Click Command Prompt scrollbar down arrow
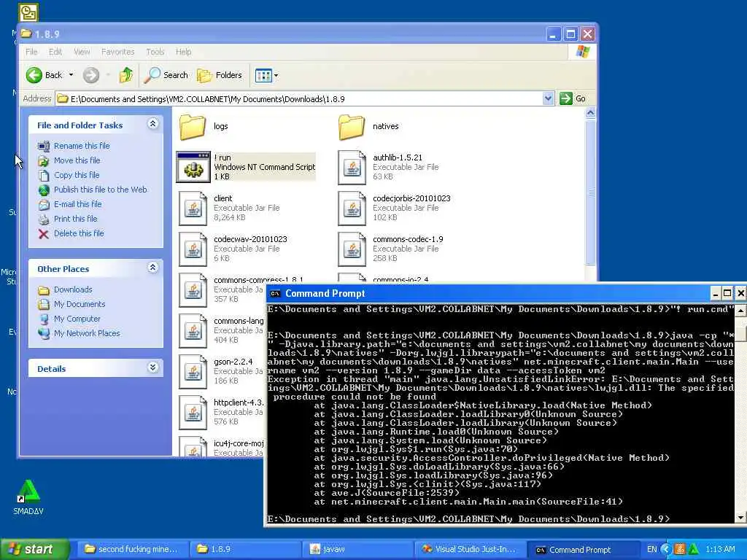This screenshot has width=747, height=560. 741,518
